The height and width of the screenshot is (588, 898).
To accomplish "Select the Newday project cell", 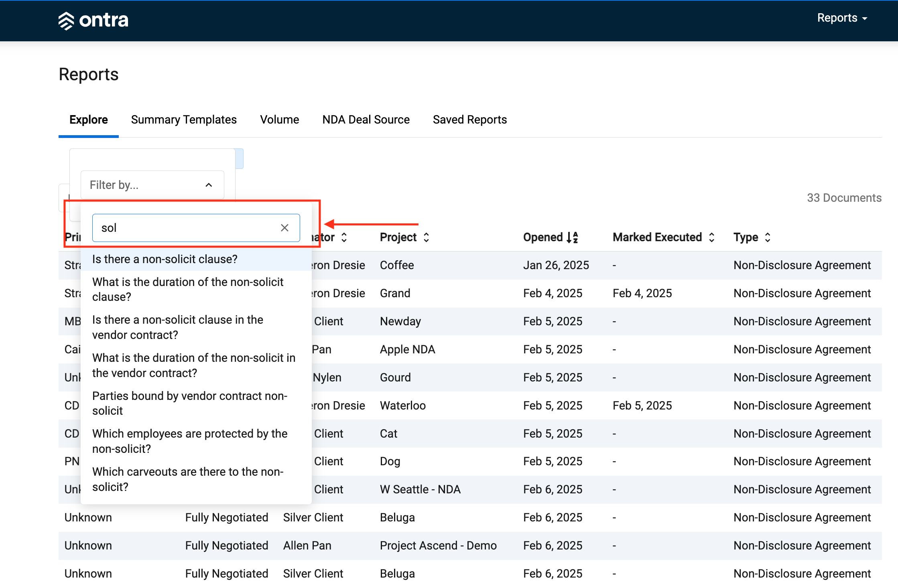I will (400, 321).
